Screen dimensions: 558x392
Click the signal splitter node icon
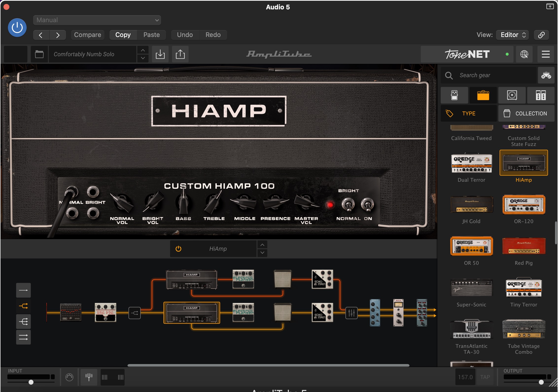[x=135, y=313]
